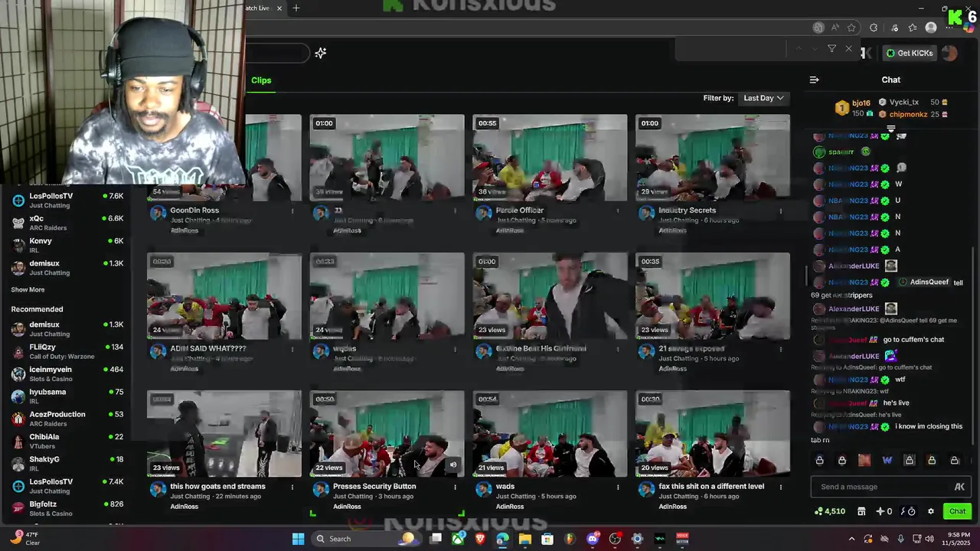Play Industry Secrets clip thumbnail
This screenshot has width=980, height=551.
[713, 158]
